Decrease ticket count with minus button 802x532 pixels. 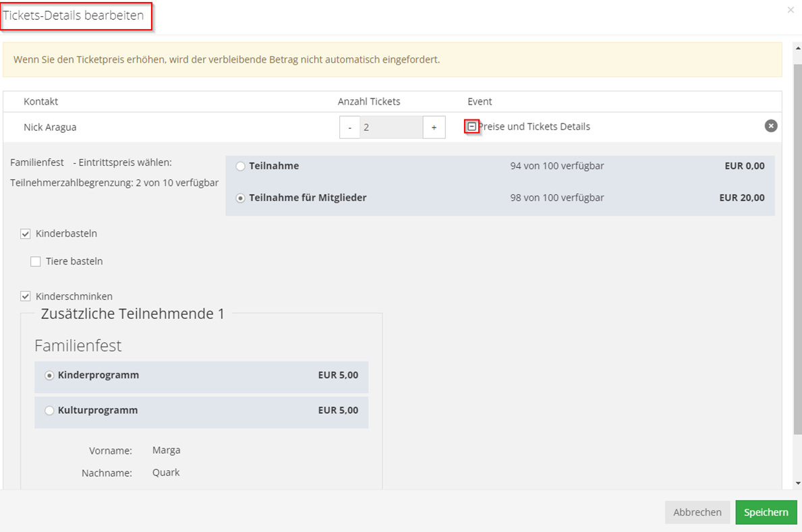349,127
